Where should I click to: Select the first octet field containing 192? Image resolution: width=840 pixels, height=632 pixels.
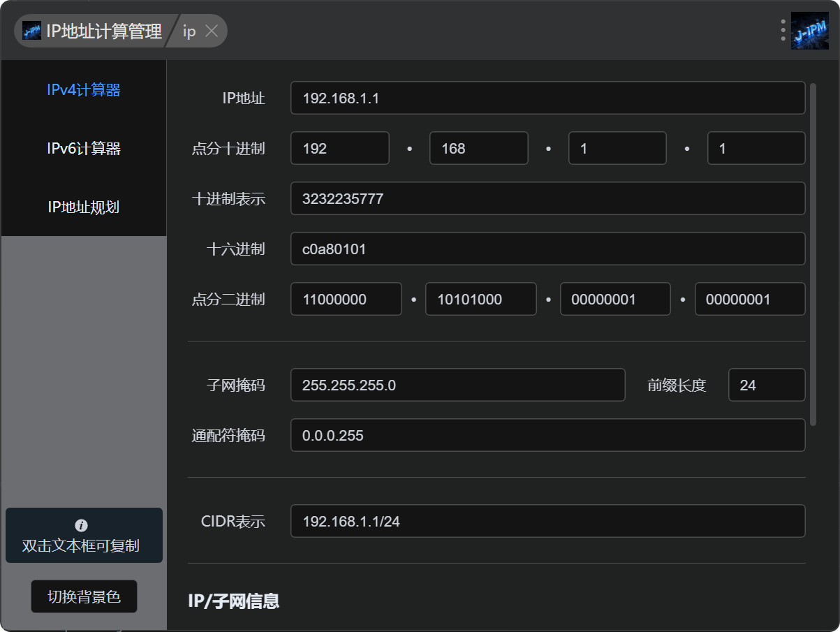tap(339, 149)
